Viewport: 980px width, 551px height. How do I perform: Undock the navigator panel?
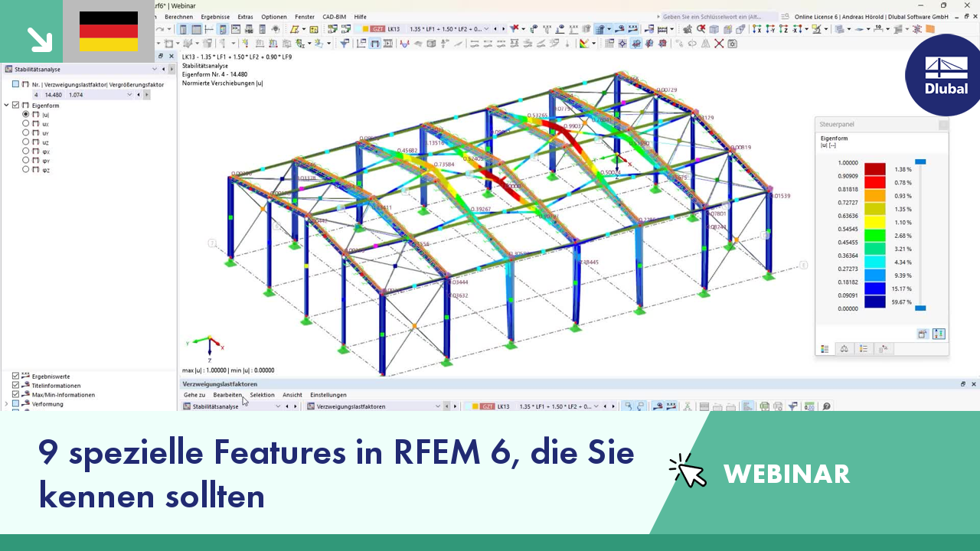point(161,56)
